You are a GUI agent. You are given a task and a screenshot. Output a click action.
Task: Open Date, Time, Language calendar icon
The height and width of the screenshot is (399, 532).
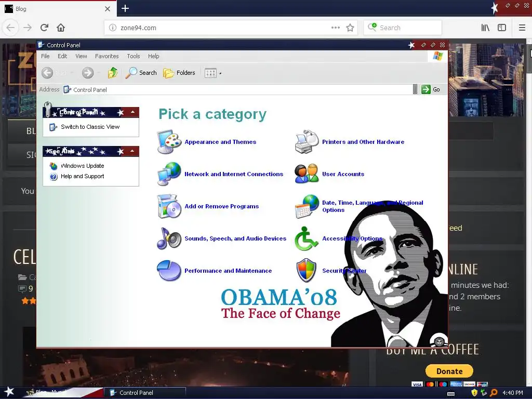tap(307, 206)
